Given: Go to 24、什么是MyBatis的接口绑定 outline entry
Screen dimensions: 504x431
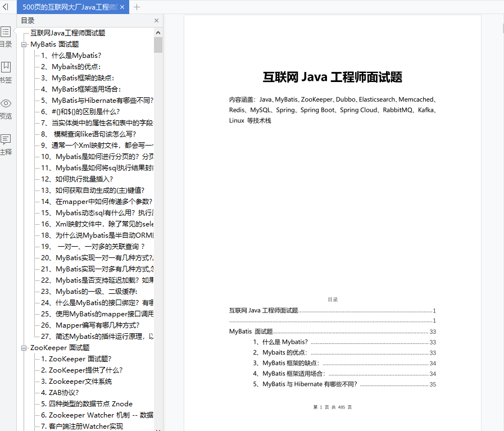Looking at the screenshot, I should coord(97,303).
